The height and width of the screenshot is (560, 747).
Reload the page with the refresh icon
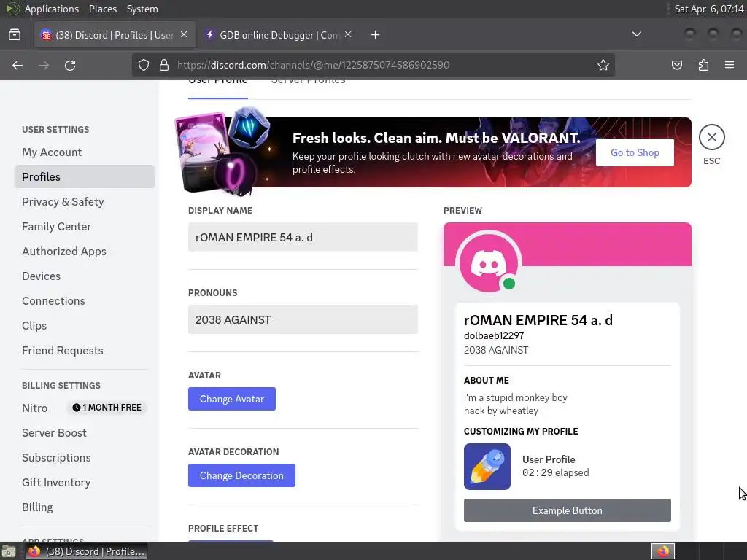point(70,65)
